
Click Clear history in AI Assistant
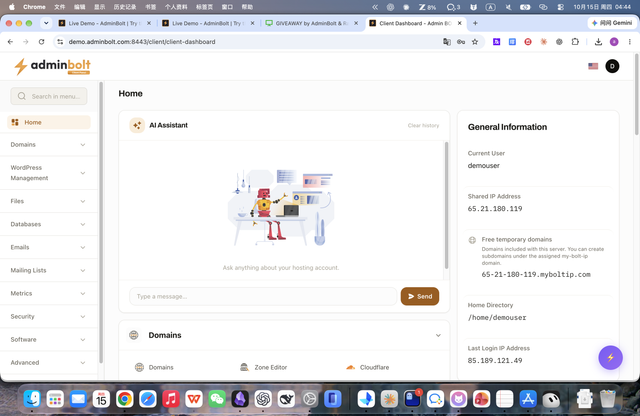[x=423, y=125]
